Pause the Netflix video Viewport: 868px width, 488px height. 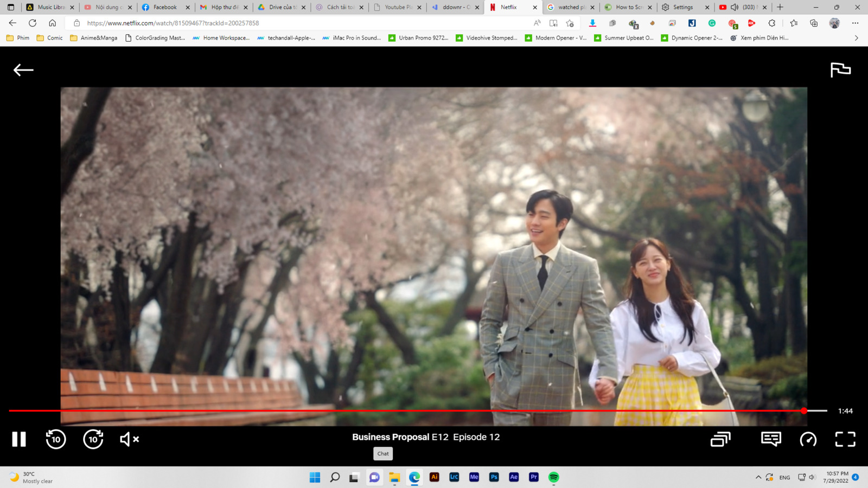[x=19, y=439]
